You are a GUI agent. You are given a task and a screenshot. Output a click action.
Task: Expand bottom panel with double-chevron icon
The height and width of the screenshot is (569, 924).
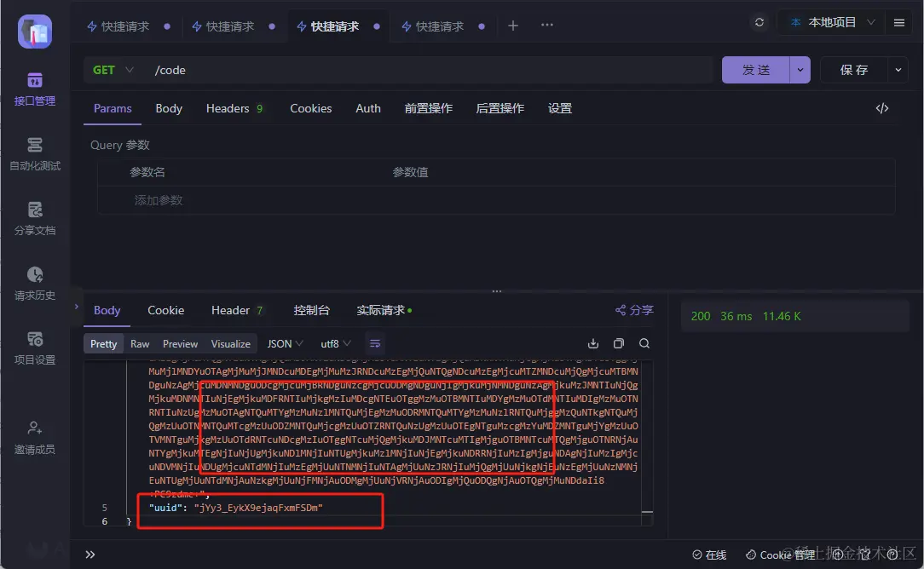(90, 555)
